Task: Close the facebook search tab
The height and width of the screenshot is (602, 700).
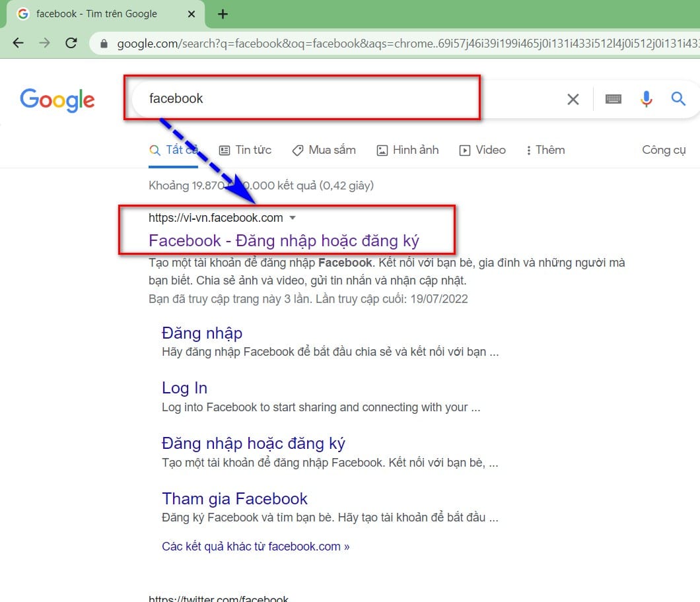Action: 192,15
